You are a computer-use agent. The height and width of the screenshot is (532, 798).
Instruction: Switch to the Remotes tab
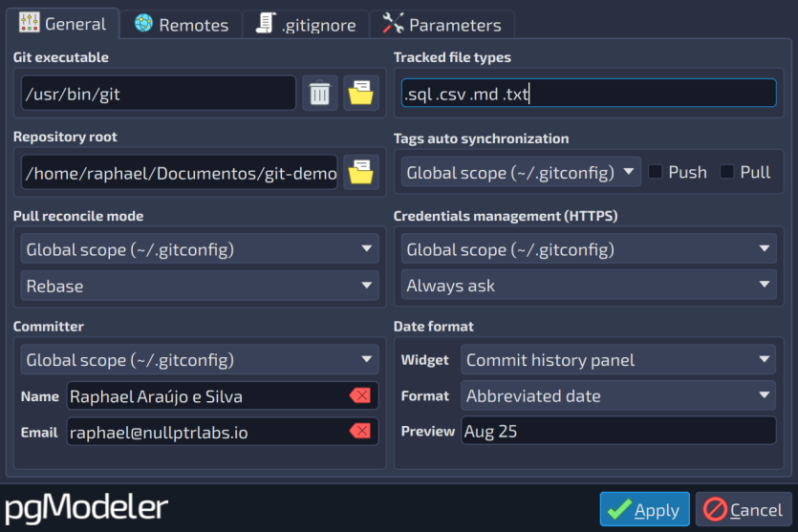click(182, 25)
